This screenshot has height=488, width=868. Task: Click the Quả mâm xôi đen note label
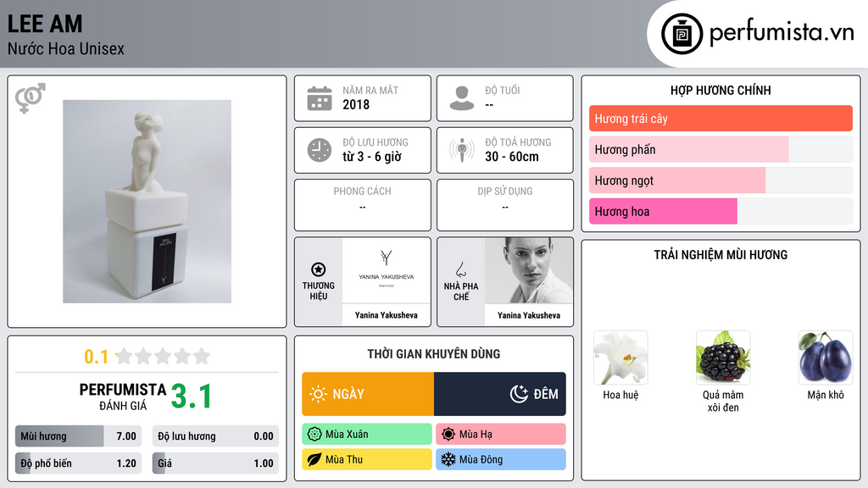pyautogui.click(x=723, y=401)
